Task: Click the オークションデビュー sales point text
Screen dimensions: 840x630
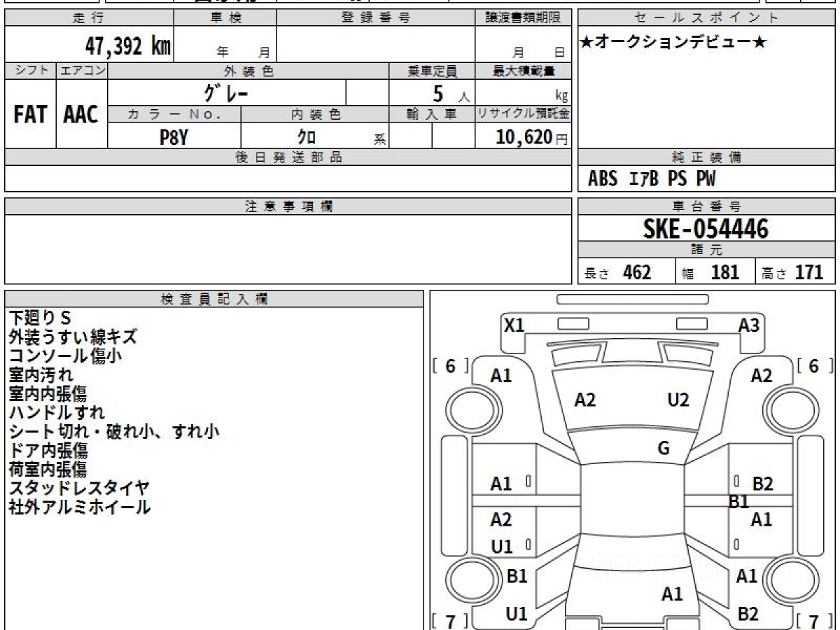Action: [673, 43]
